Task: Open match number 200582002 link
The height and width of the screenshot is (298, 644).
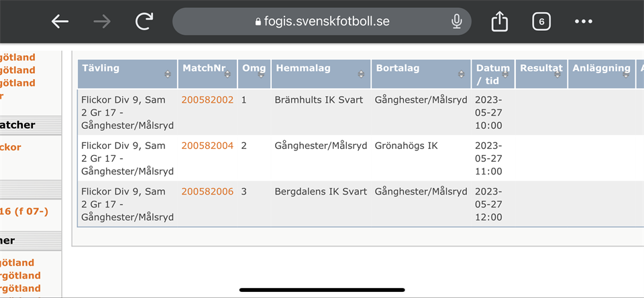Action: [207, 100]
